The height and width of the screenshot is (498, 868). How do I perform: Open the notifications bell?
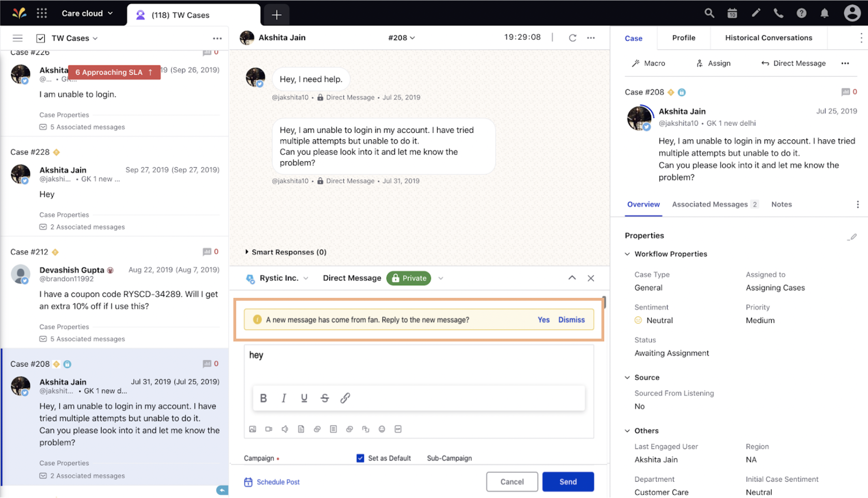(825, 13)
